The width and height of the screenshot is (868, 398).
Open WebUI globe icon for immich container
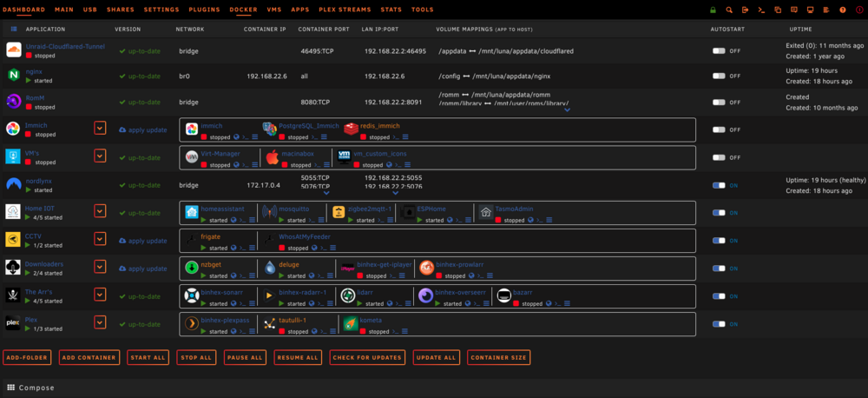click(236, 137)
